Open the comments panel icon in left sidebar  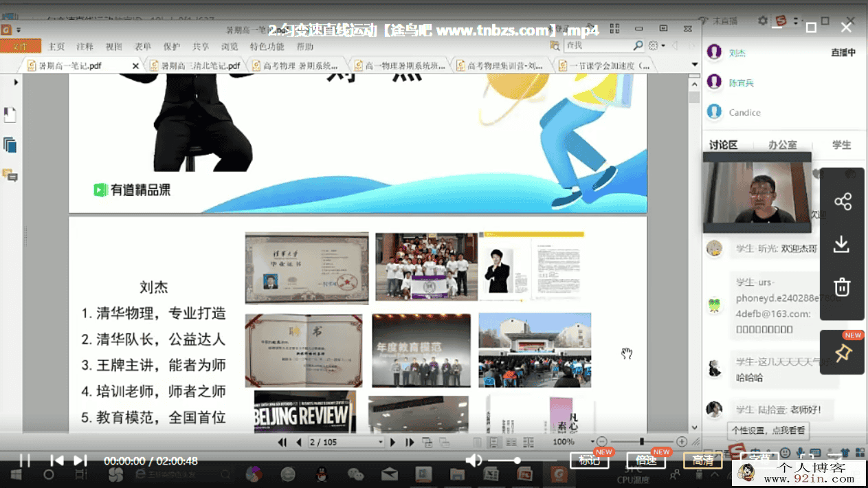coord(10,175)
